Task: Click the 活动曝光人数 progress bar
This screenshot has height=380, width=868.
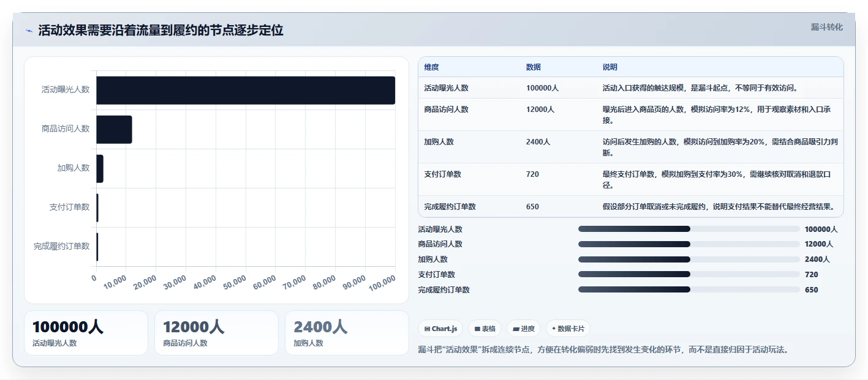Action: (689, 229)
